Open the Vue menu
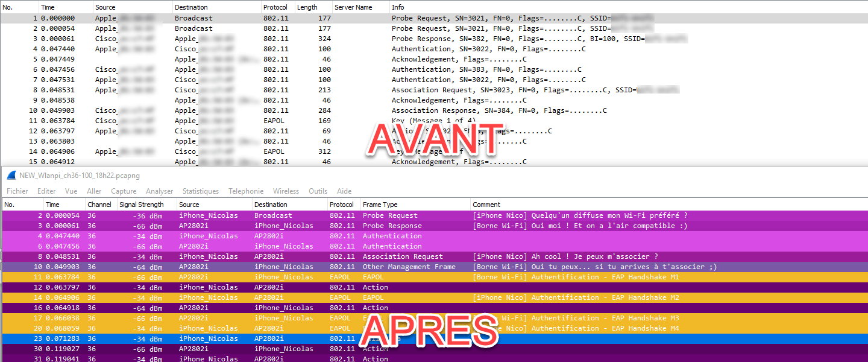The height and width of the screenshot is (362, 868). [x=71, y=191]
